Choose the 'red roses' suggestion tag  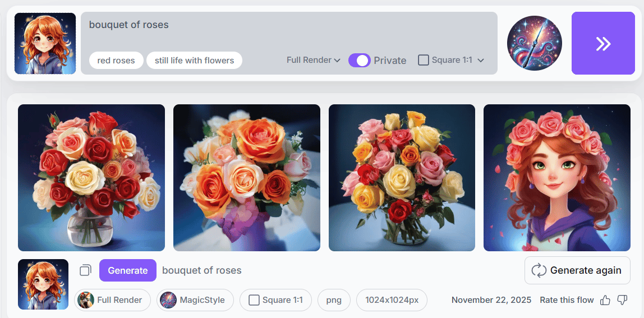116,61
